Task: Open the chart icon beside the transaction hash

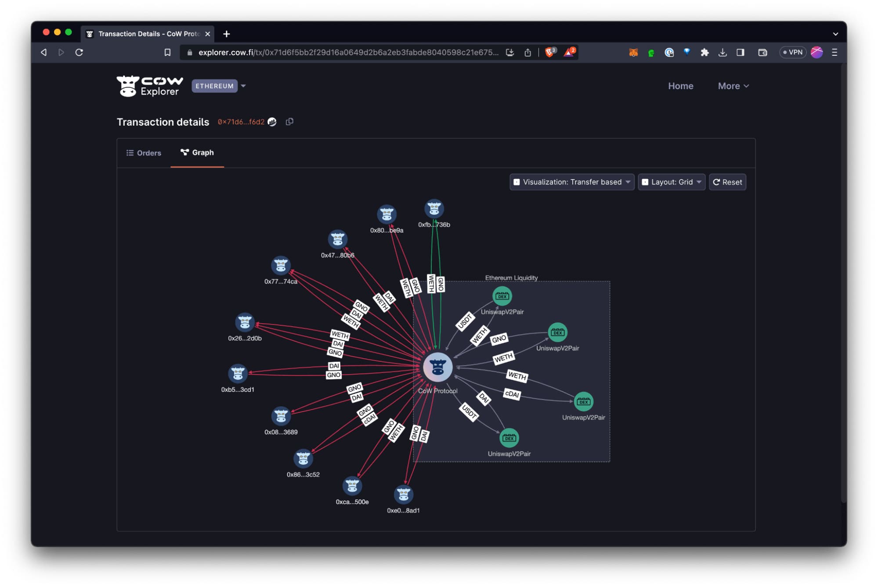Action: coord(272,122)
